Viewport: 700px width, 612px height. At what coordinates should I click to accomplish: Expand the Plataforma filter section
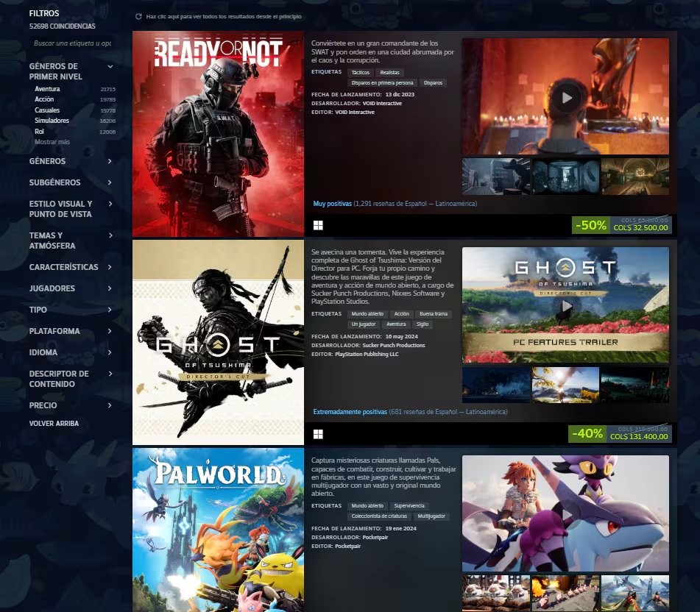click(110, 331)
